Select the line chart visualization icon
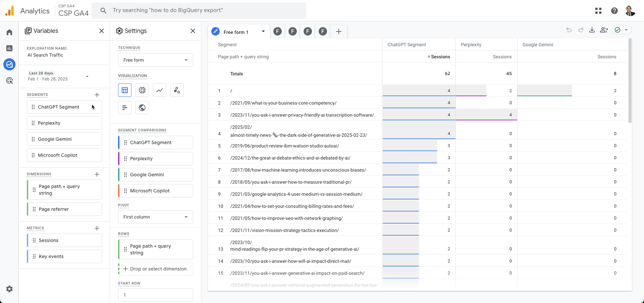This screenshot has width=644, height=303. point(160,90)
